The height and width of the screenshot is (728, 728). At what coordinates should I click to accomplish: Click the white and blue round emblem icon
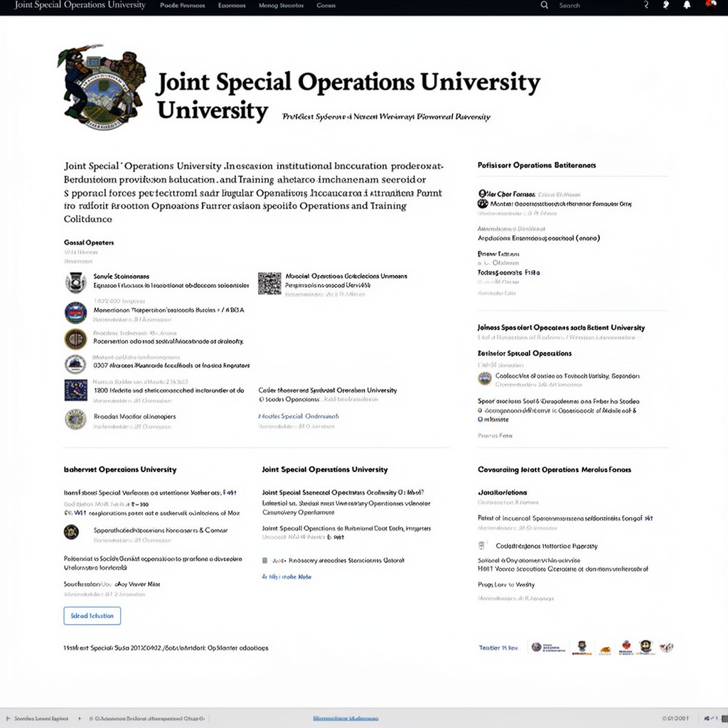[x=75, y=364]
